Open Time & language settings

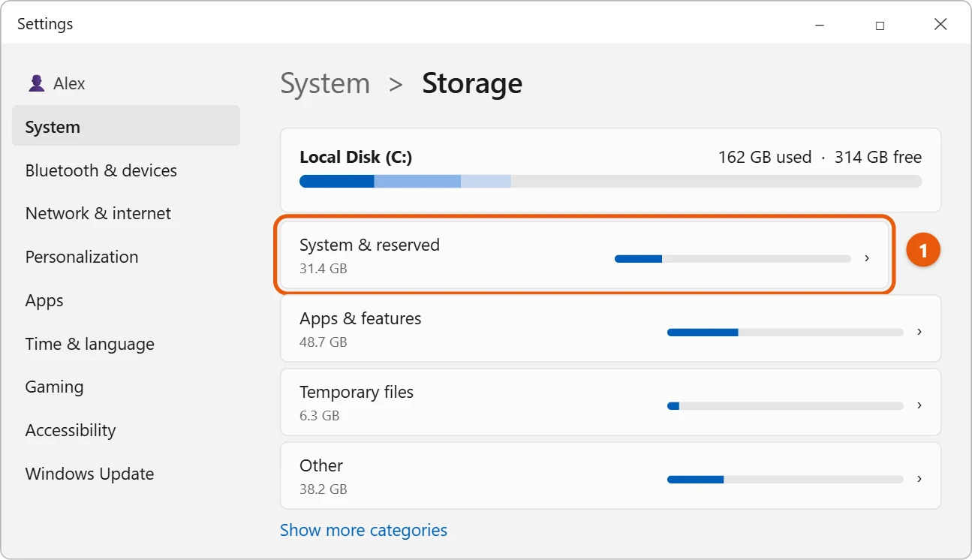click(x=90, y=344)
